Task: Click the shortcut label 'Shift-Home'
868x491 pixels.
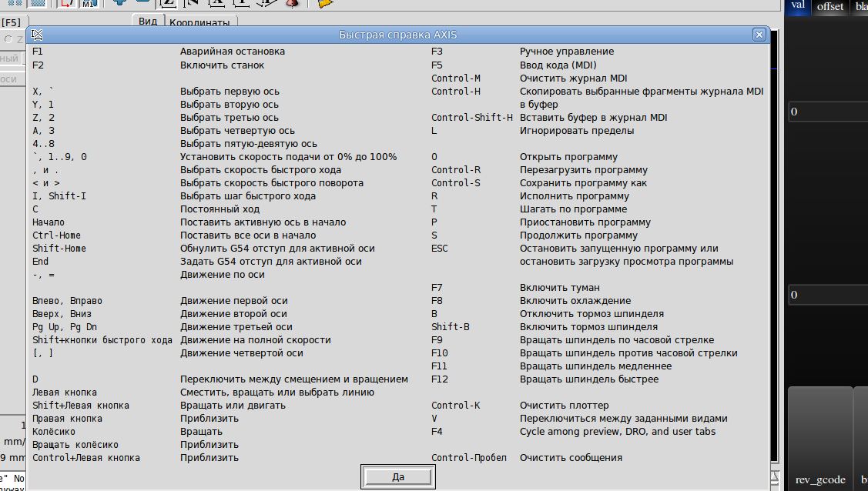Action: point(59,249)
